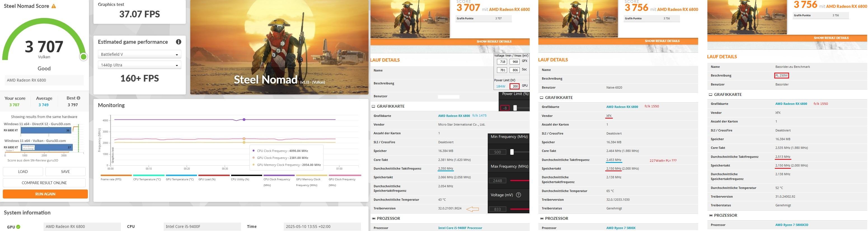Toggle Frame rate (FPS) chart legend
The width and height of the screenshot is (868, 231).
pos(116,178)
